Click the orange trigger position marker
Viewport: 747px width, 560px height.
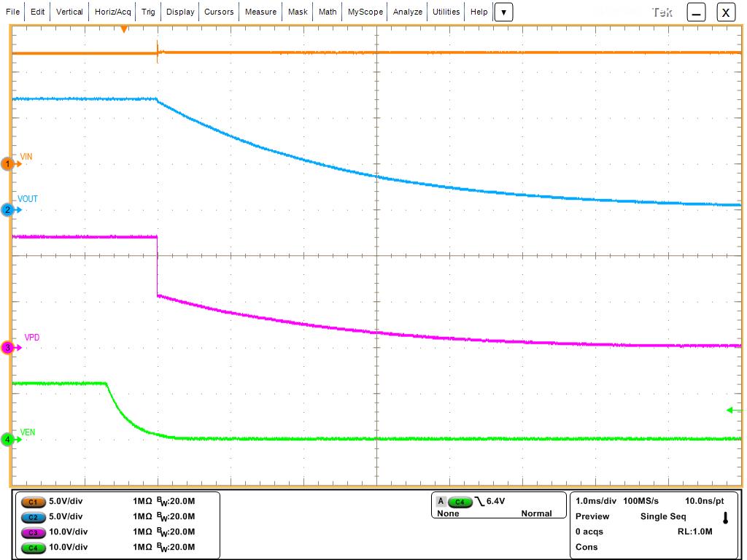point(124,29)
